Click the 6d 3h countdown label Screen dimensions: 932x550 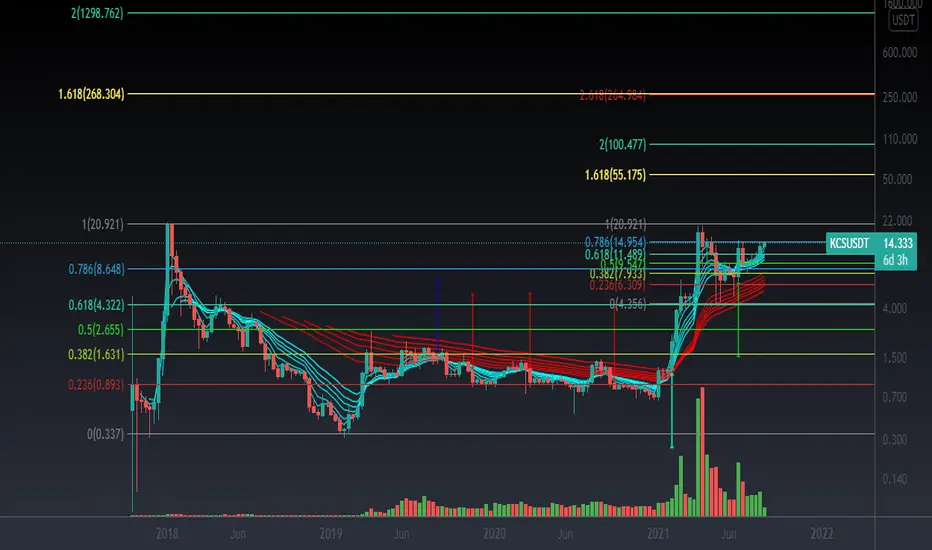click(895, 260)
